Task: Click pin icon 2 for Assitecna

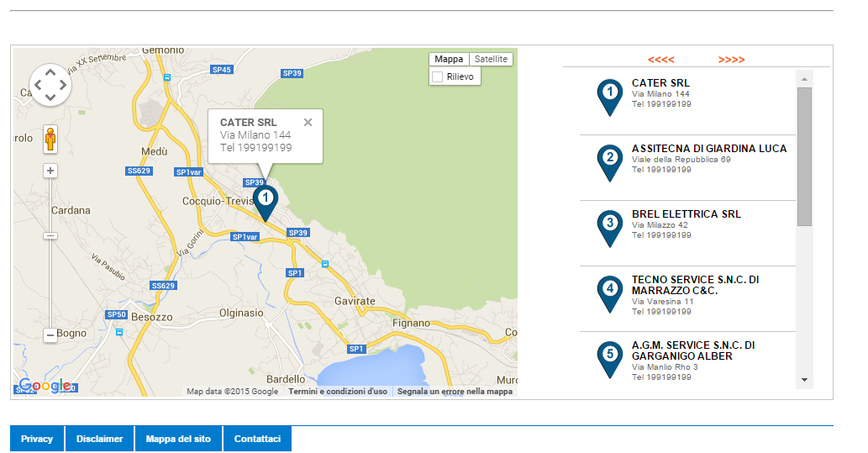Action: pyautogui.click(x=610, y=161)
